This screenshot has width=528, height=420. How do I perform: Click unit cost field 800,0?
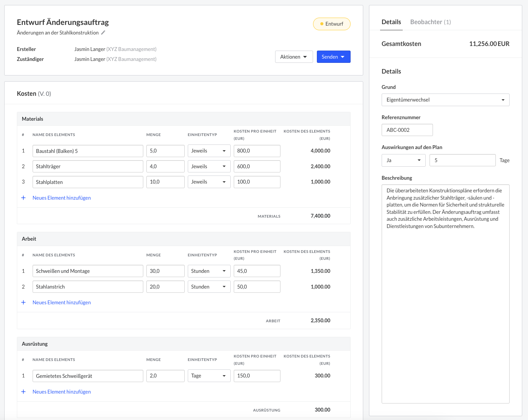257,151
